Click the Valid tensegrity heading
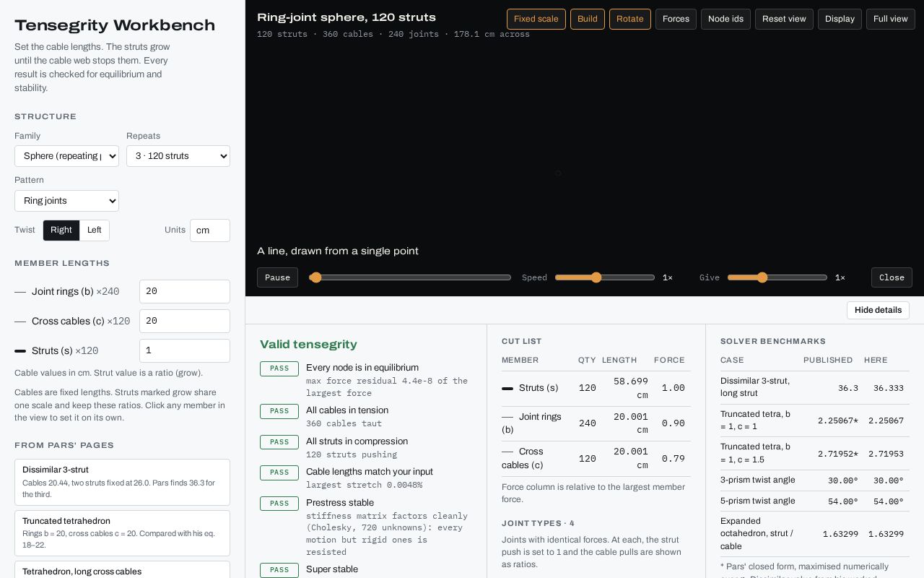 coord(308,345)
